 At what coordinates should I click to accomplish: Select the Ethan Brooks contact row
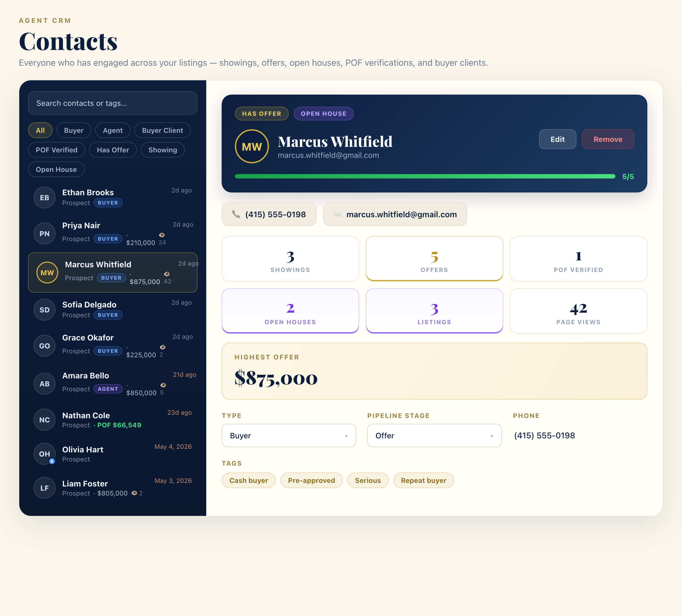tap(113, 197)
